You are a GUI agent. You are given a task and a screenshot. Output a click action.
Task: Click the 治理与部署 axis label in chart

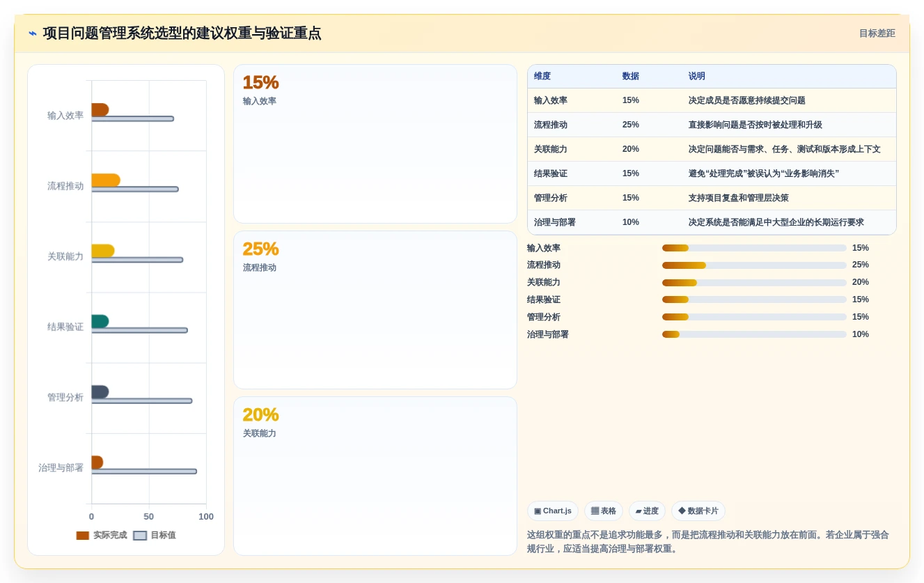point(61,468)
